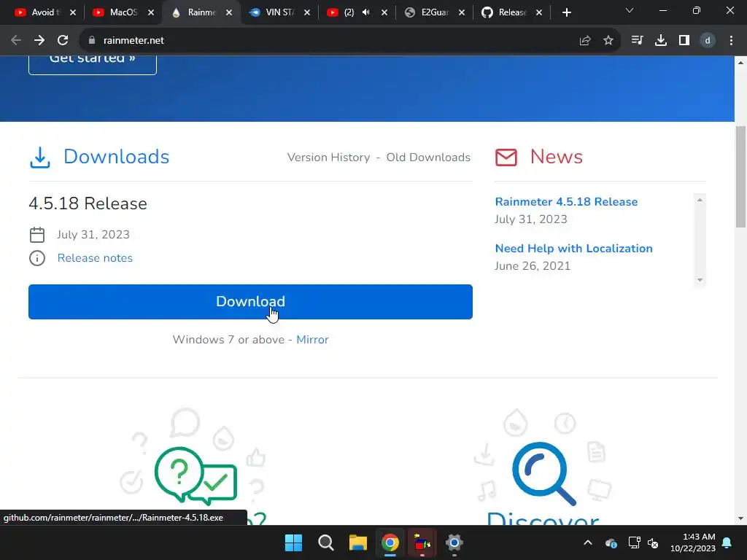Click the green question chat illustration
This screenshot has height=560, width=747.
pos(196,475)
